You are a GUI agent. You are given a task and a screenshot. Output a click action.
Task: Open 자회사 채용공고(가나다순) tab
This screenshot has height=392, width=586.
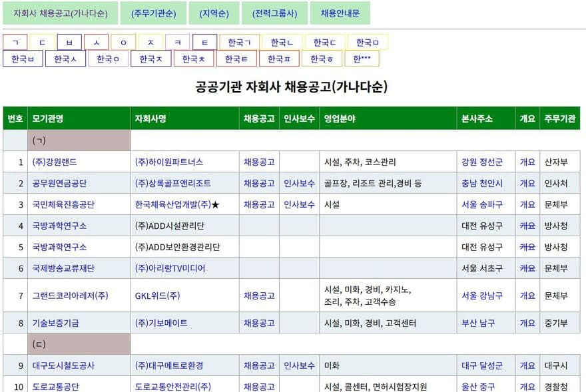61,13
